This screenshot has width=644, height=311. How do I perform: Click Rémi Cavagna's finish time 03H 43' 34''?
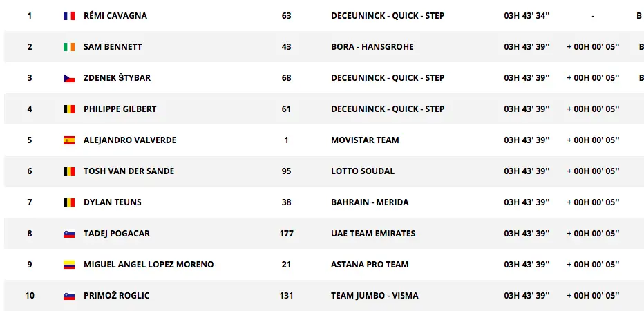click(527, 16)
